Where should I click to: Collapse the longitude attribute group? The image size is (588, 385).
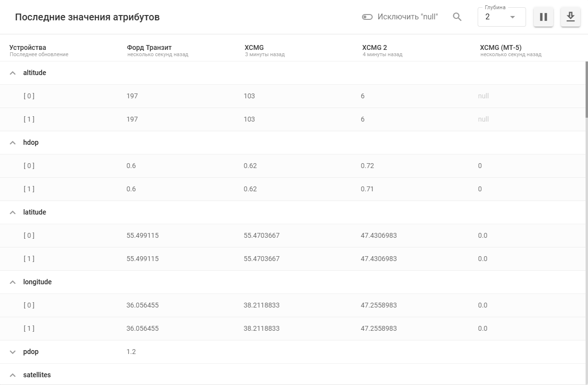pyautogui.click(x=13, y=282)
